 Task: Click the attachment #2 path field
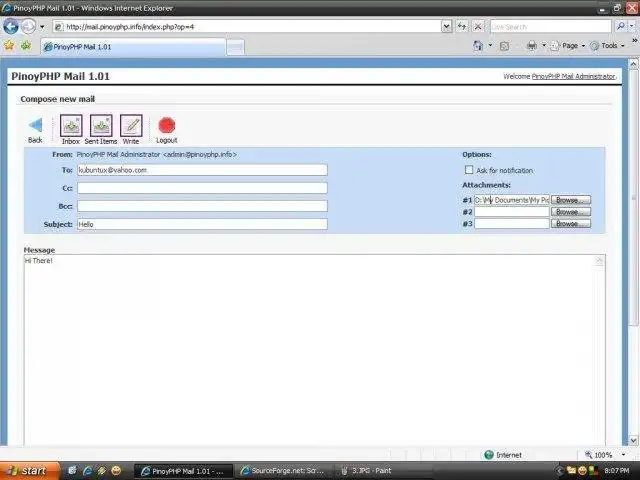(512, 212)
